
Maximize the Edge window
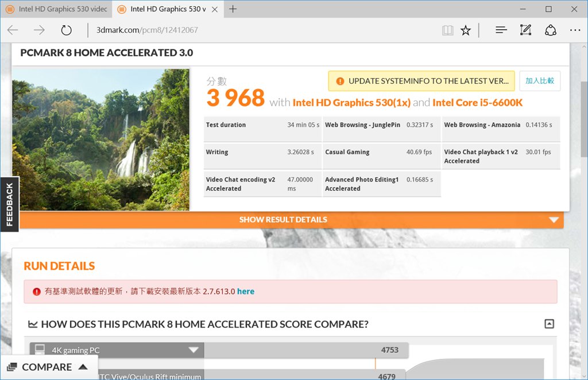(x=548, y=9)
